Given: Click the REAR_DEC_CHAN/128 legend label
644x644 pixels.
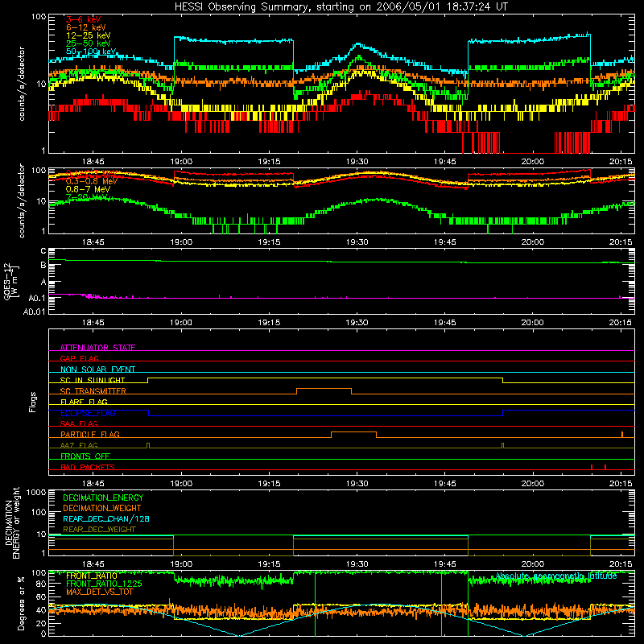Looking at the screenshot, I should tap(106, 518).
